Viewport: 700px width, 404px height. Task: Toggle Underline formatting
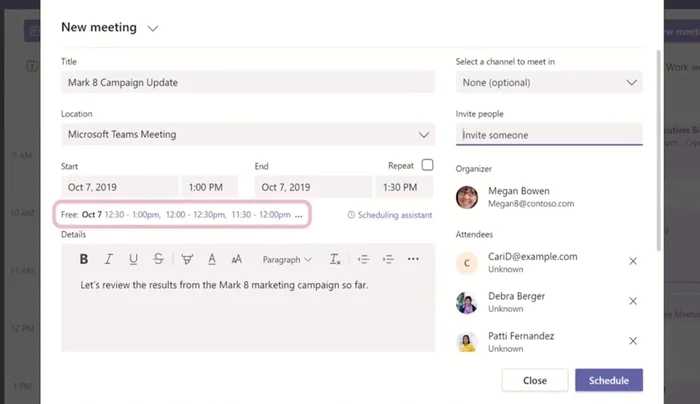click(133, 259)
